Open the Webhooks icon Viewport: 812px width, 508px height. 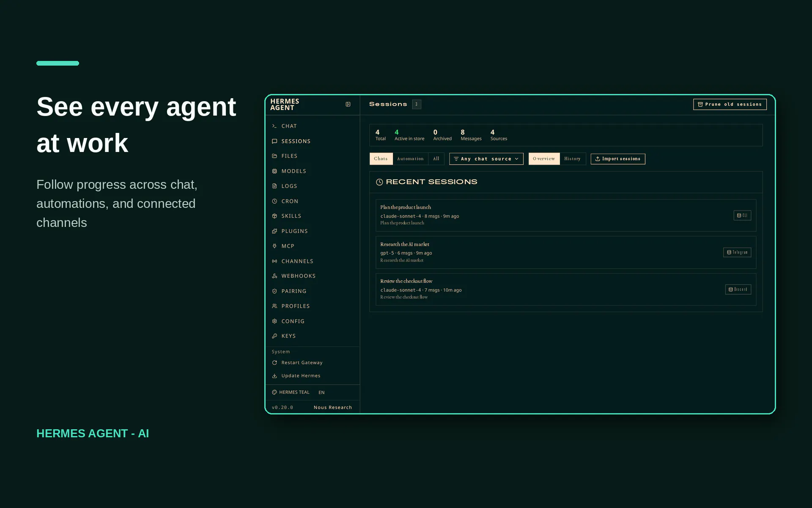coord(274,276)
